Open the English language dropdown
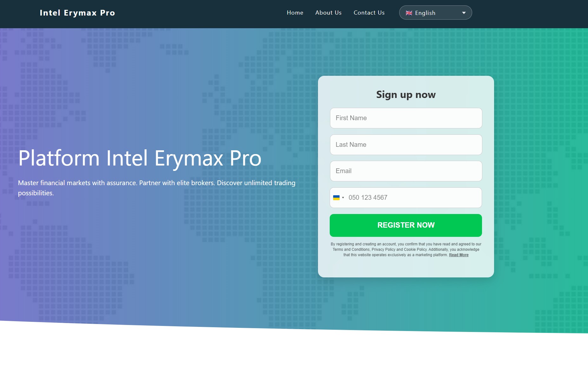The width and height of the screenshot is (588, 383). tap(435, 13)
